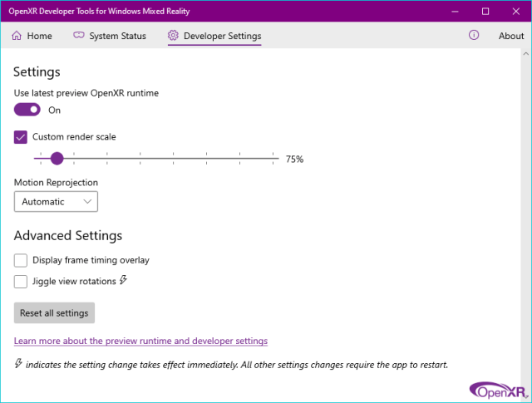
Task: Click Reset all settings button
Action: click(x=54, y=312)
